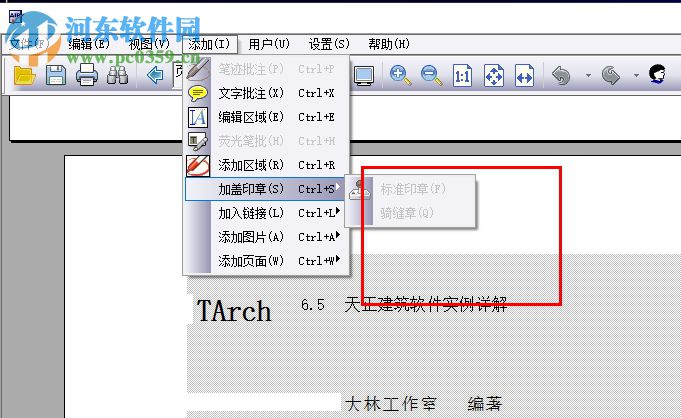Click the user avatar icon in toolbar
The width and height of the screenshot is (681, 418).
click(658, 74)
